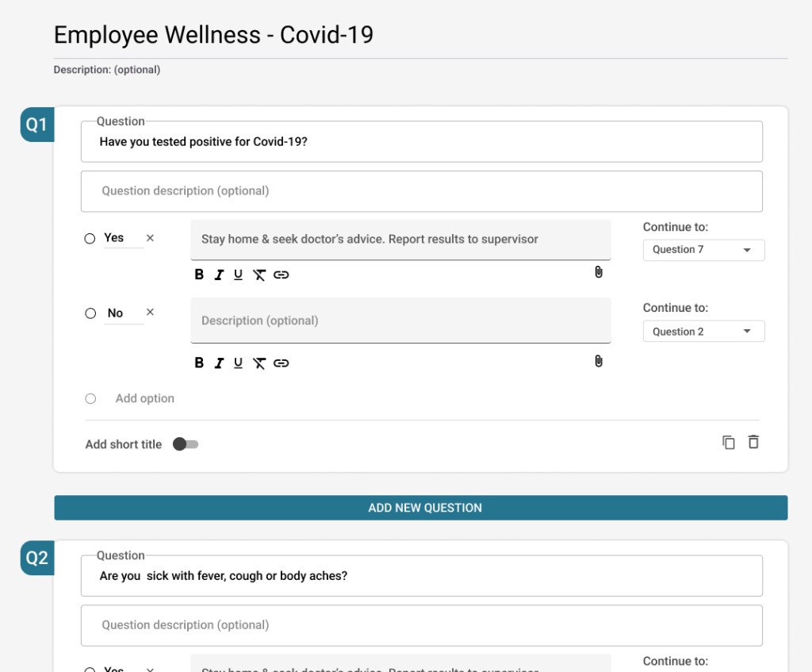
Task: Click Q2 question text field
Action: coord(421,576)
